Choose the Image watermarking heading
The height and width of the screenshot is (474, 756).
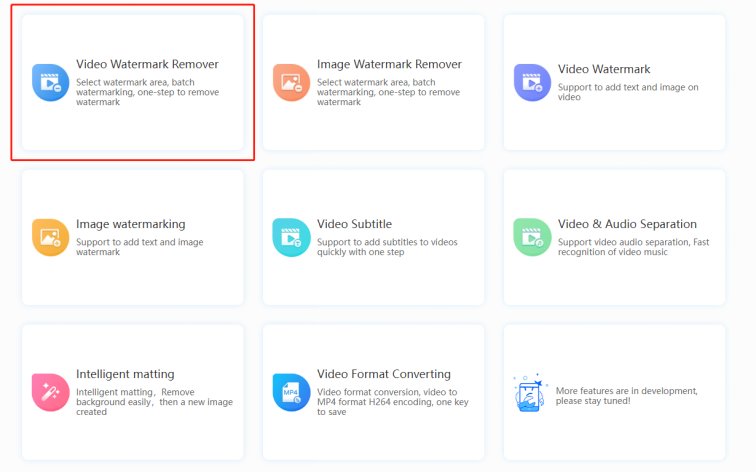[x=131, y=224]
